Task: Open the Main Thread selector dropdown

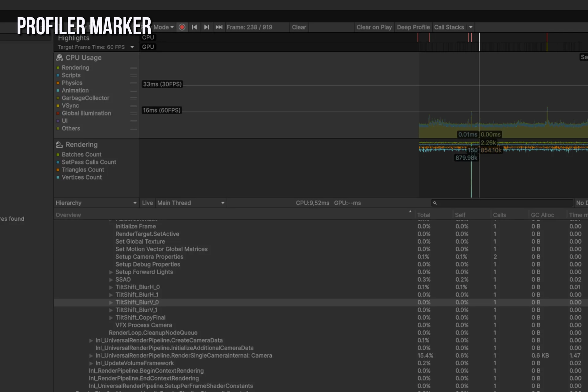Action: pos(223,203)
